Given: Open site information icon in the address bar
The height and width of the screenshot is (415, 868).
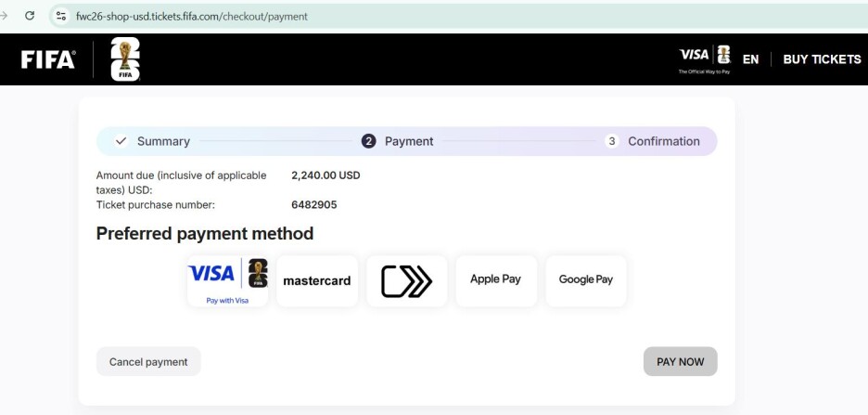Looking at the screenshot, I should (x=61, y=16).
